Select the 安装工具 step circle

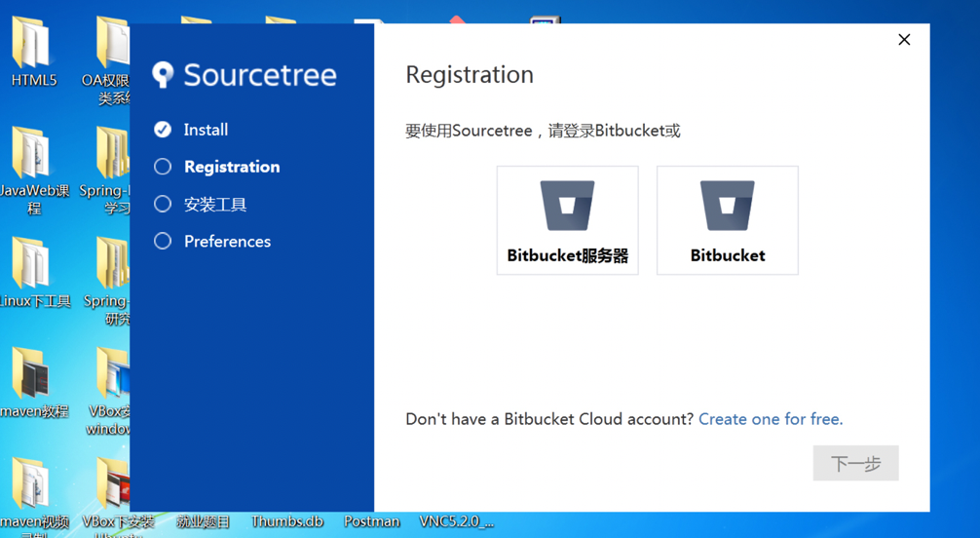pos(163,204)
